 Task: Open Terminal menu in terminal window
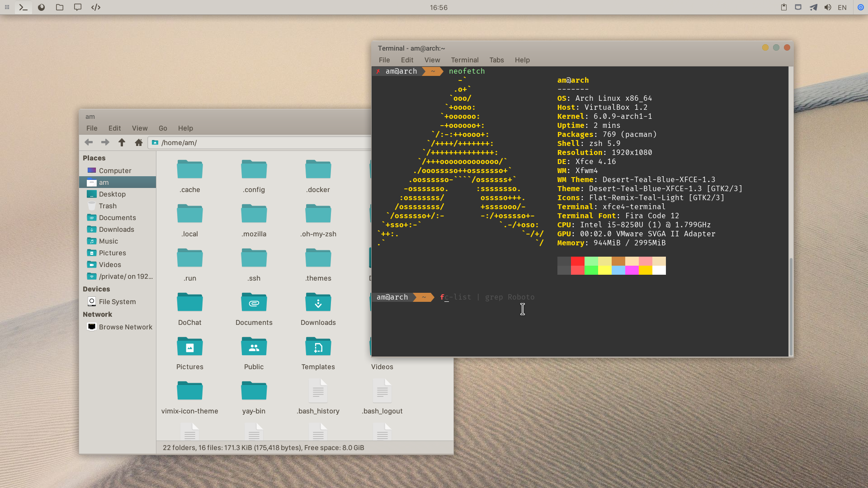[x=464, y=60]
